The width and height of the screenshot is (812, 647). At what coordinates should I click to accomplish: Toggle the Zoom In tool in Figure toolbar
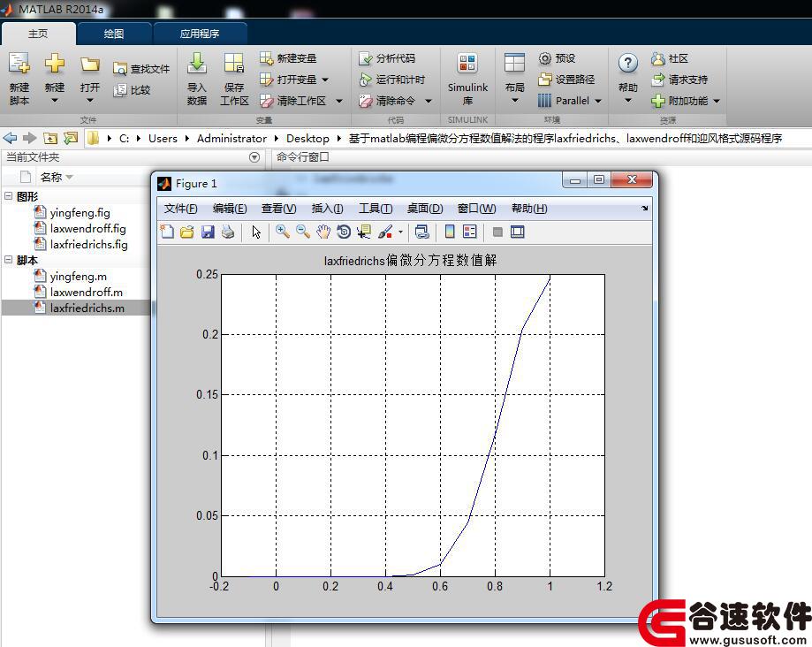(282, 232)
